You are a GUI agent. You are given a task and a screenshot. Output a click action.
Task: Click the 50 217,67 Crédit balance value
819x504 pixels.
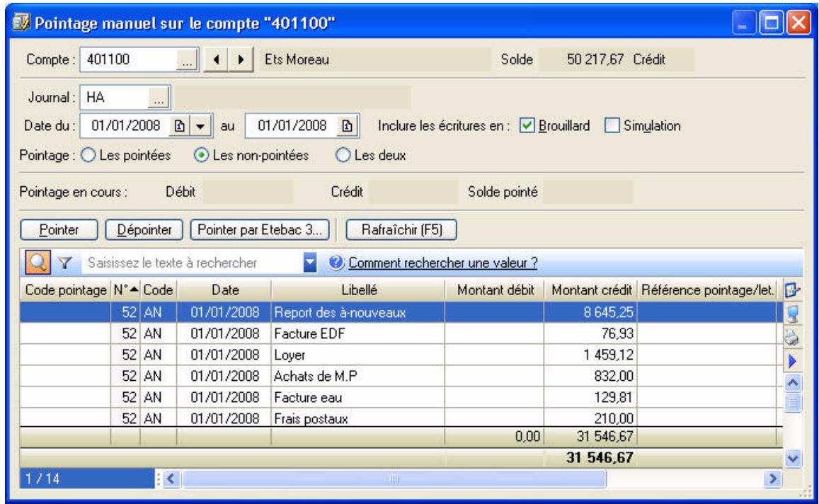pyautogui.click(x=617, y=59)
